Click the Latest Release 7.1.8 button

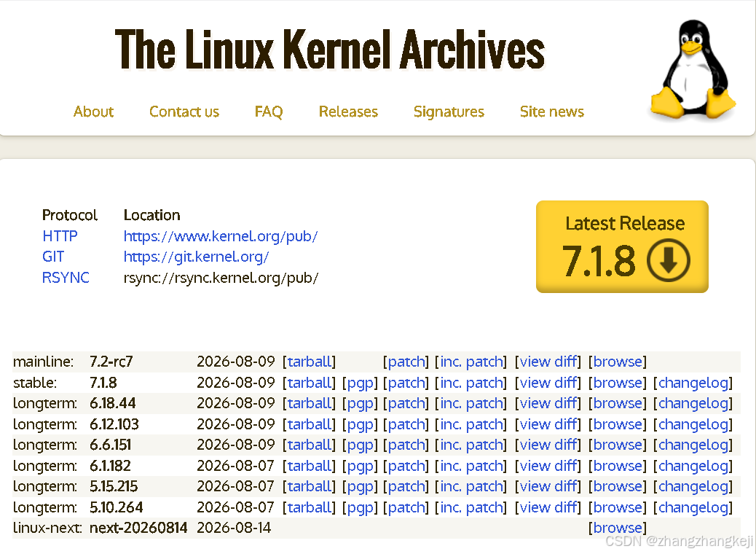click(x=622, y=246)
